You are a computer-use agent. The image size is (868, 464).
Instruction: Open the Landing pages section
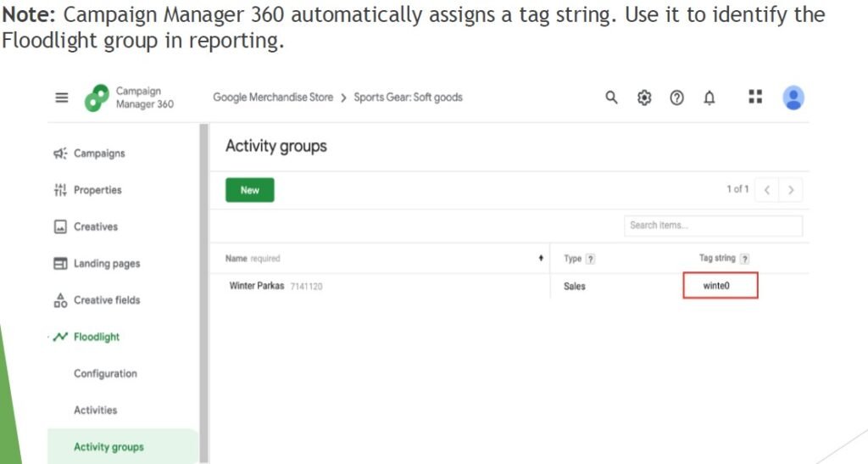107,264
